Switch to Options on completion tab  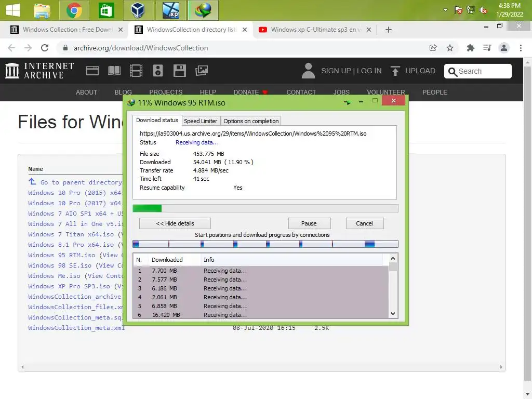(251, 121)
